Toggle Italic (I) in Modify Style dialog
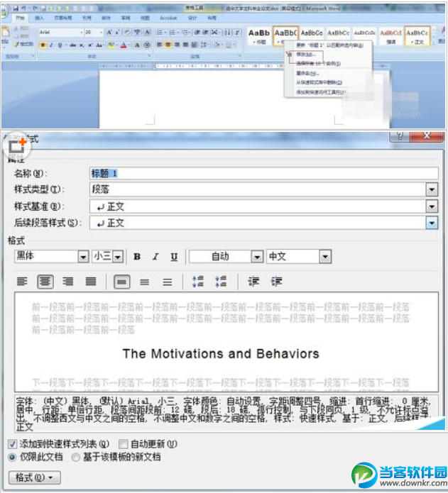 [x=155, y=257]
